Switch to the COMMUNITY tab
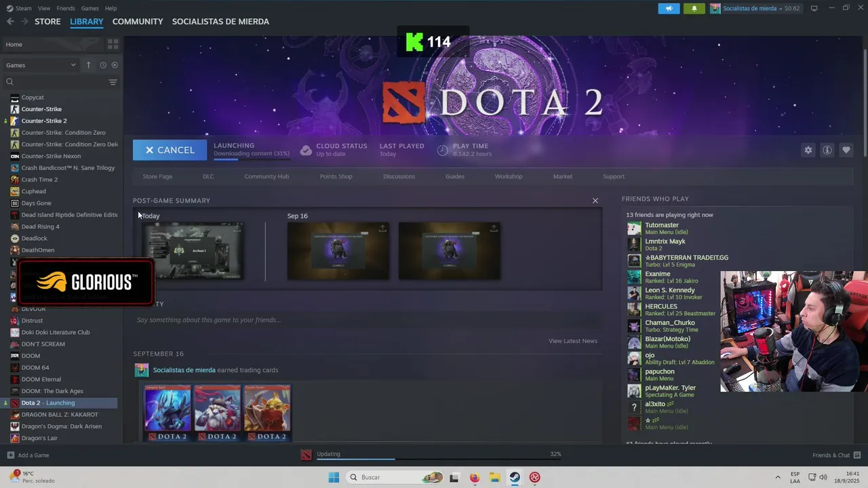Image resolution: width=868 pixels, height=488 pixels. (x=138, y=22)
